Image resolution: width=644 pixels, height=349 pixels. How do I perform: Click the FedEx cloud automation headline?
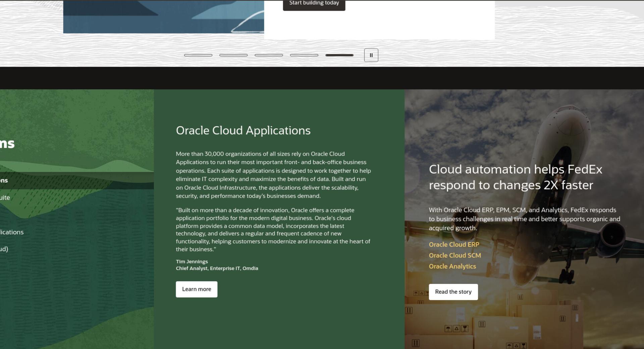(516, 177)
